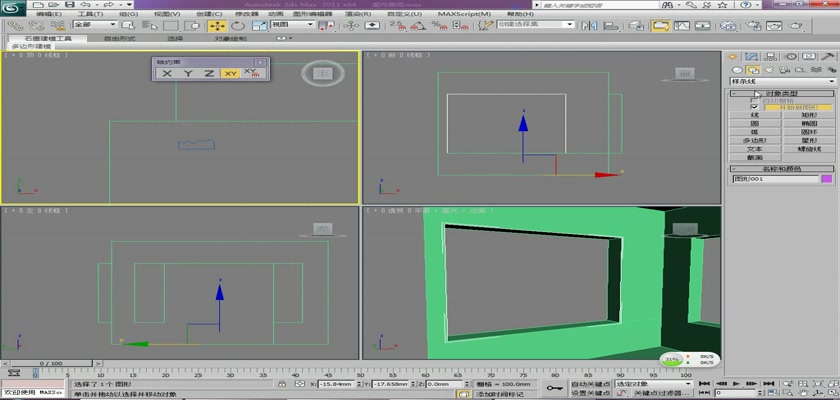Click the Go to End playback button

(x=768, y=383)
